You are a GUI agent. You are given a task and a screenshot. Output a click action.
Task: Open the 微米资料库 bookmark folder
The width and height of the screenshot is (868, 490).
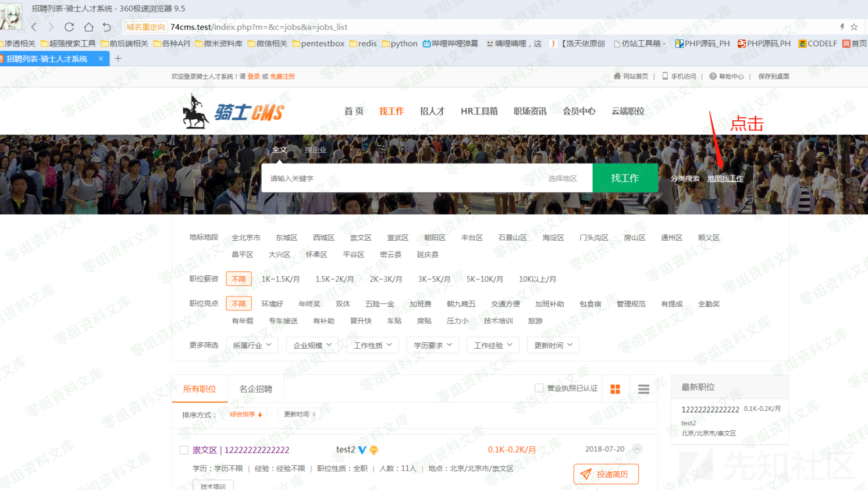point(219,44)
